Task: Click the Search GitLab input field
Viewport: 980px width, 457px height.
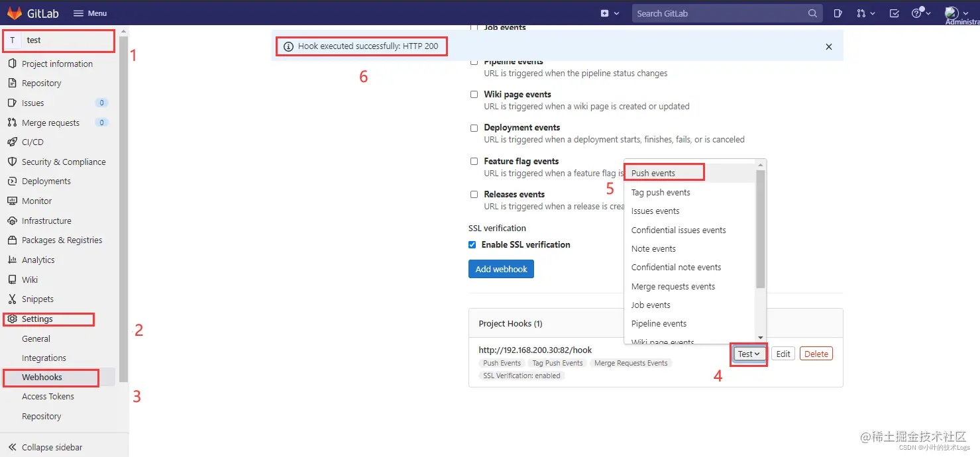Action: [x=726, y=13]
